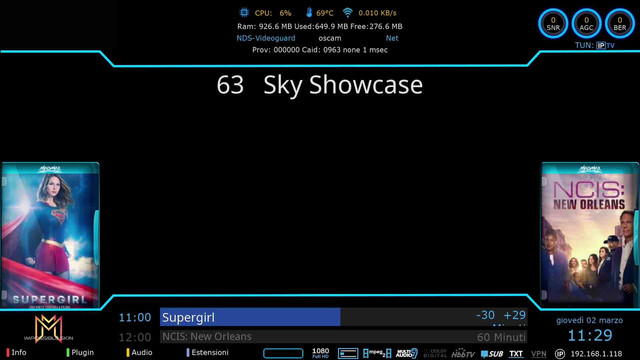640x360 pixels.
Task: Click the mpeg2 codec icon
Action: [377, 353]
